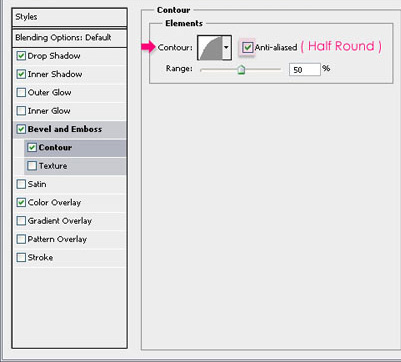Select the Pattern Overlay label
This screenshot has width=401, height=362.
57,239
